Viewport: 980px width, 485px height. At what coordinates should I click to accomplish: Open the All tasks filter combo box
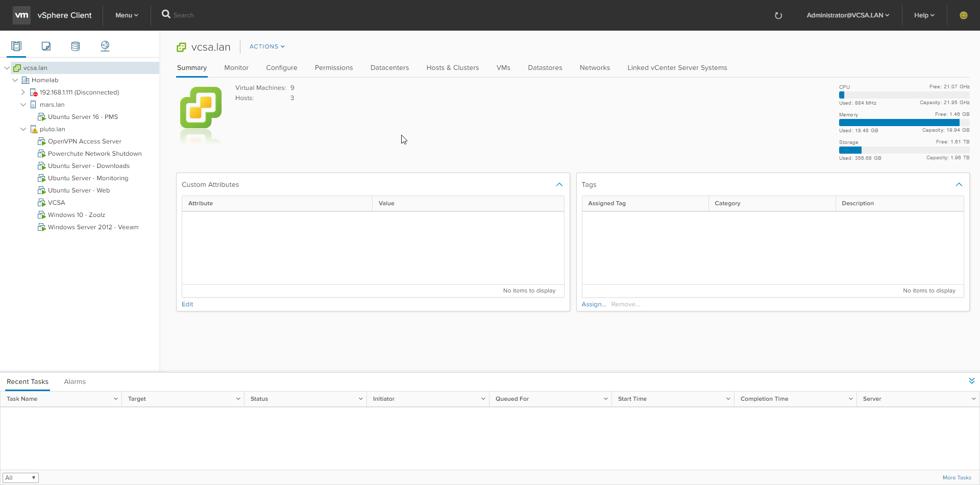point(20,478)
